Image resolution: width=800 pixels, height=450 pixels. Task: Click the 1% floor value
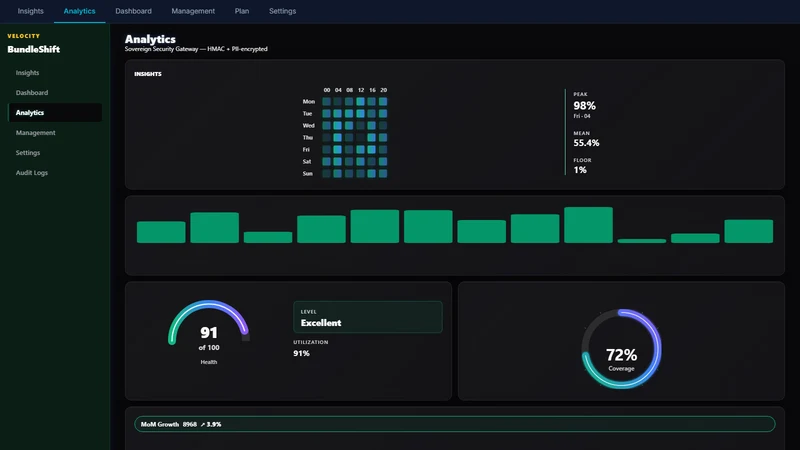pyautogui.click(x=580, y=170)
